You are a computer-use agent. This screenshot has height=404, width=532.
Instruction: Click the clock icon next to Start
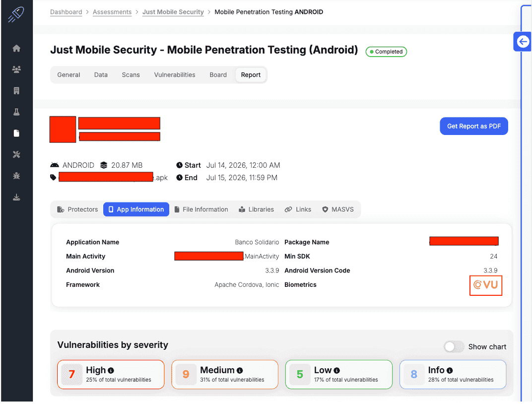click(x=180, y=165)
